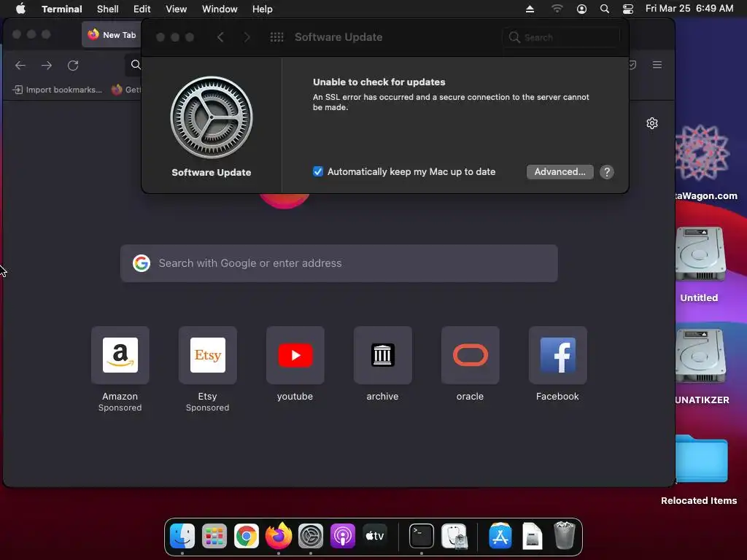Click the date and time in menu bar

tap(689, 9)
